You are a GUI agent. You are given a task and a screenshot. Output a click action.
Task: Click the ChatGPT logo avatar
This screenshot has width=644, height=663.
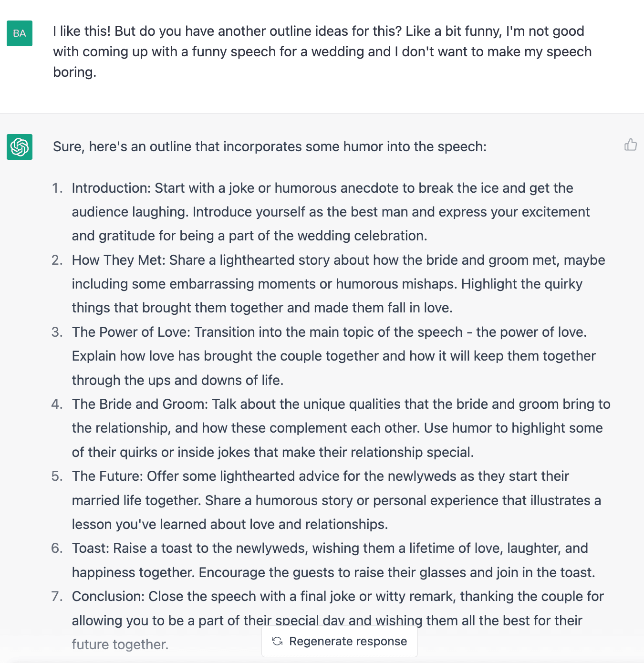(x=20, y=147)
